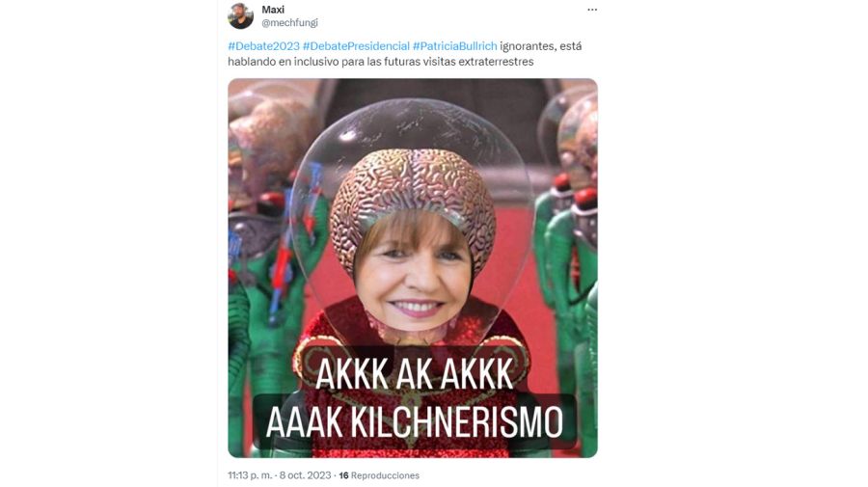Click the AAAK KILCHNERISMO caption text
Viewport: 868px width, 487px height.
tap(414, 422)
